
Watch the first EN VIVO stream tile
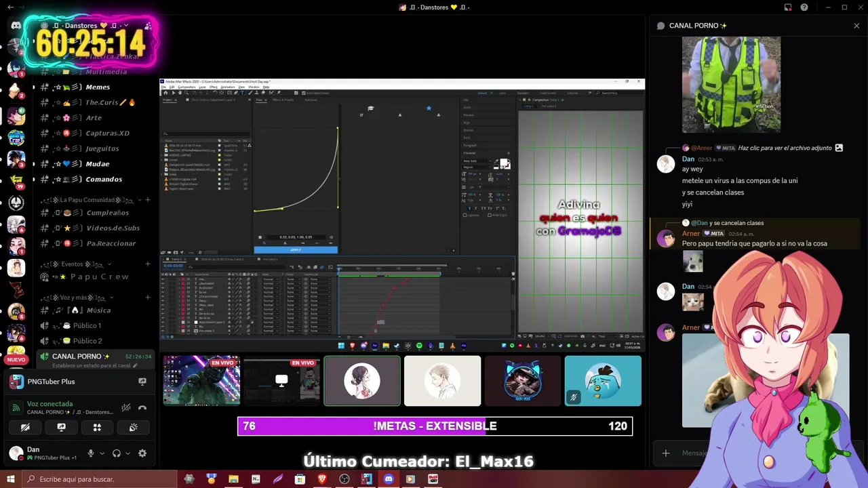coord(201,381)
